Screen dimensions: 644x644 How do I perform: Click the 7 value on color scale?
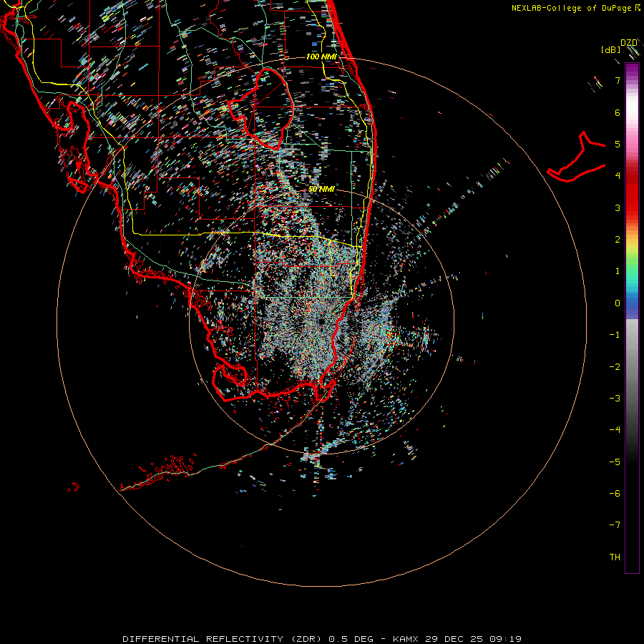click(x=618, y=80)
